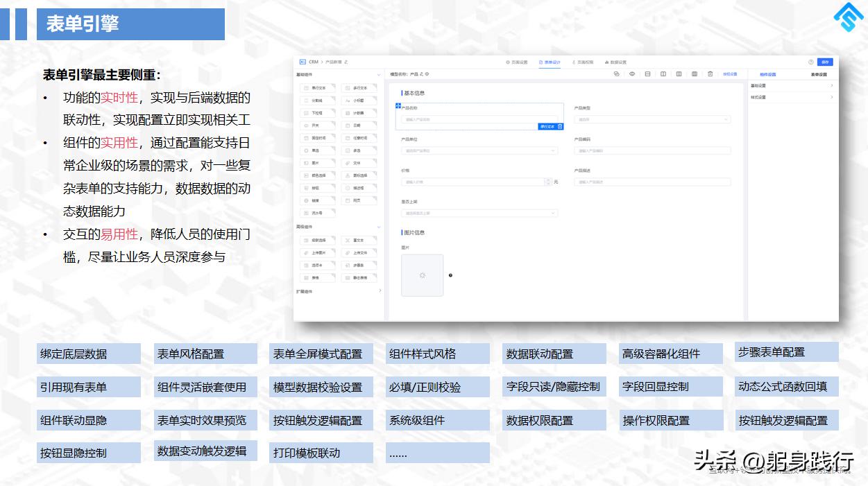Open the 产品类型 dropdown
The image size is (868, 486).
[x=652, y=119]
